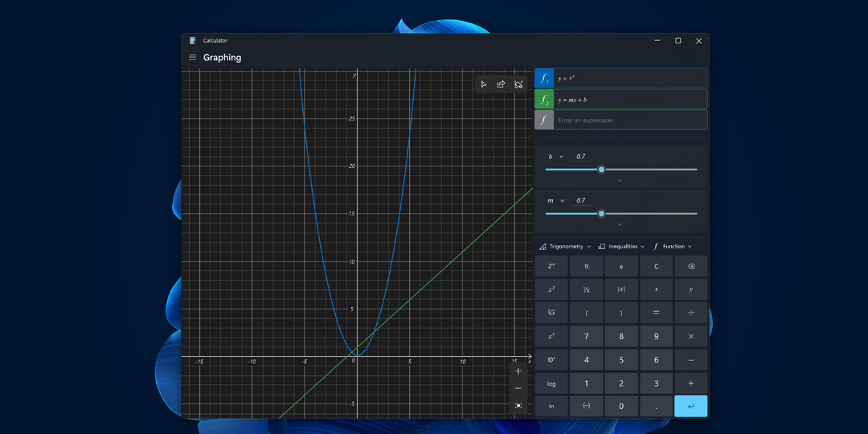Click the equals sign key
The image size is (868, 434).
point(656,313)
